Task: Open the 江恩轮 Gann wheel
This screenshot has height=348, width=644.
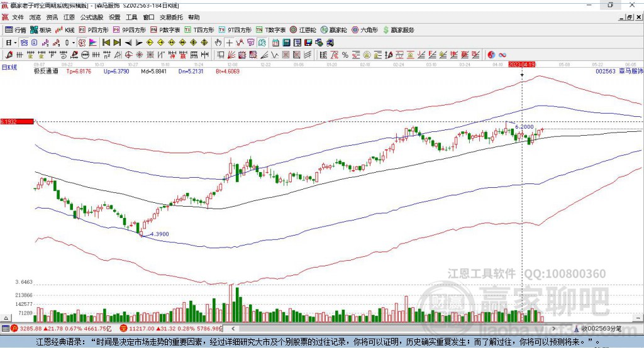Action: coord(303,30)
